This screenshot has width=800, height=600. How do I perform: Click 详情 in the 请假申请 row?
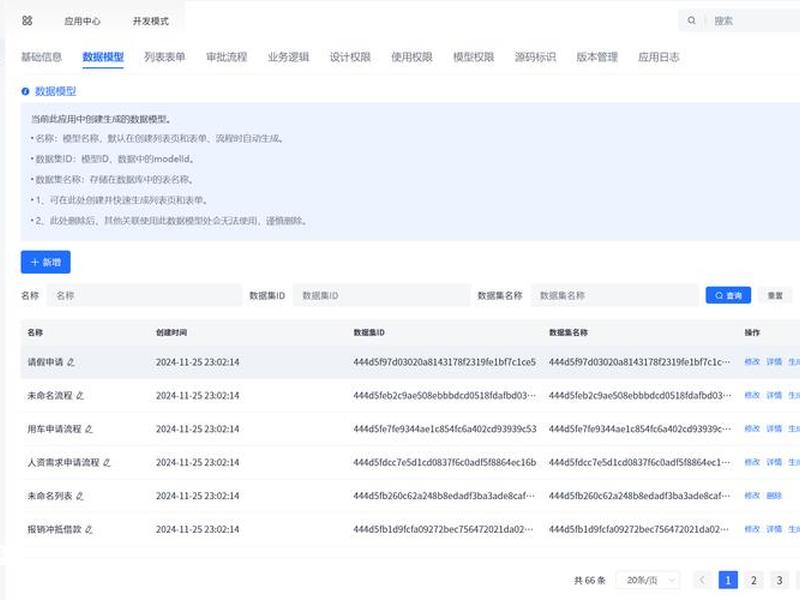(x=774, y=362)
